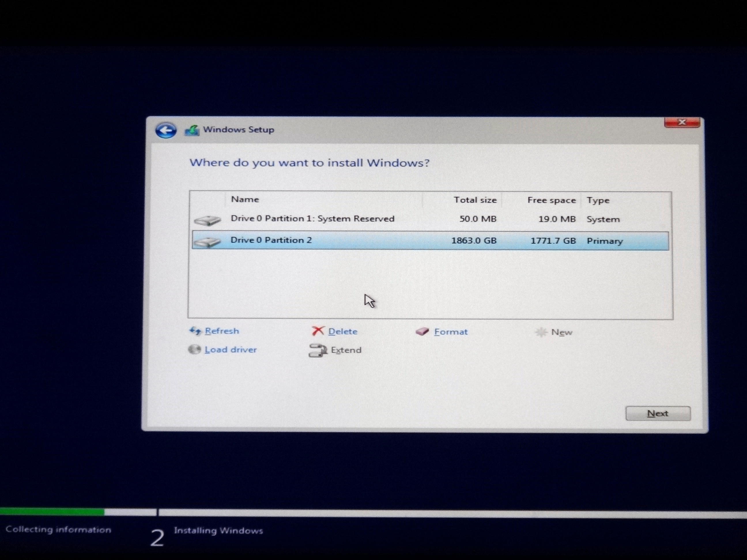This screenshot has height=560, width=747.
Task: Click the Windows Setup title bar icon
Action: [x=192, y=130]
